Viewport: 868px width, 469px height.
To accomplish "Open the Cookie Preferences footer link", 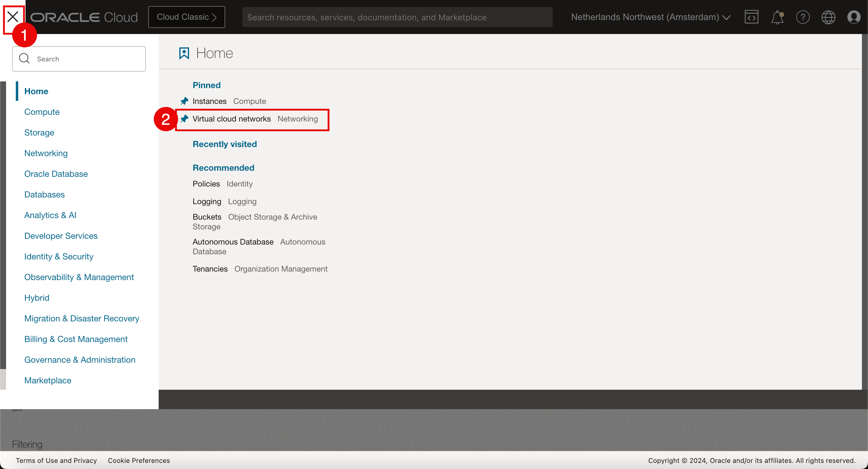I will (139, 460).
